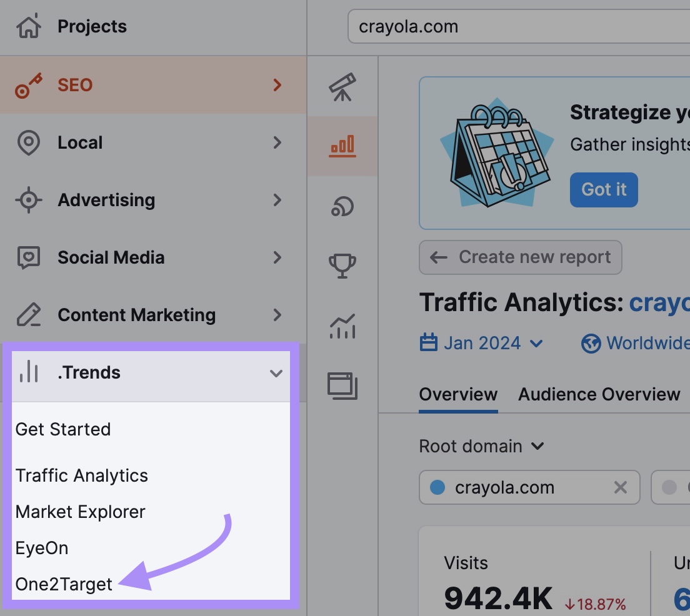Viewport: 690px width, 616px height.
Task: Click the Got it button
Action: (x=603, y=189)
